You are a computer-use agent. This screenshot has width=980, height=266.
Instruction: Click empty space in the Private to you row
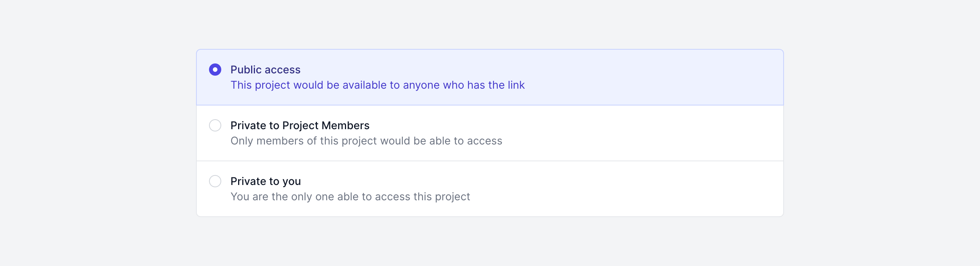651,189
